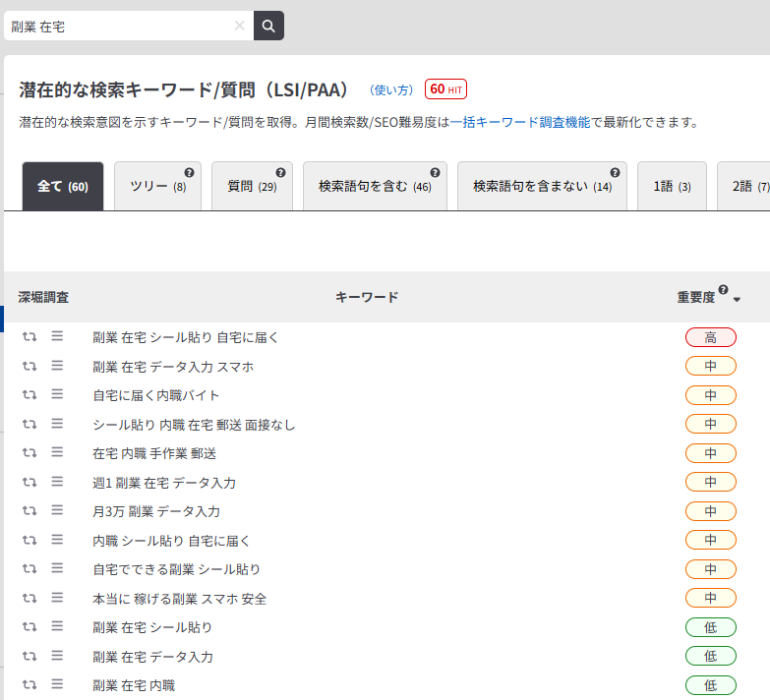
Task: Select the 1語 (3) tab
Action: [672, 187]
